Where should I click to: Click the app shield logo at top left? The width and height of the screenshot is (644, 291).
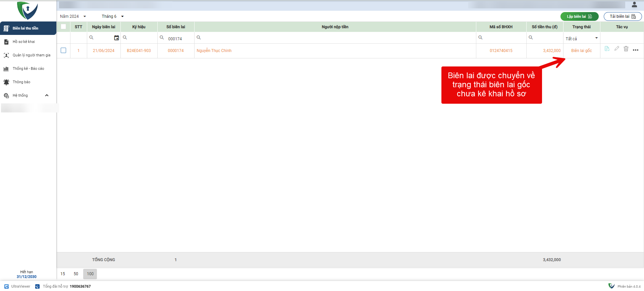tap(28, 10)
